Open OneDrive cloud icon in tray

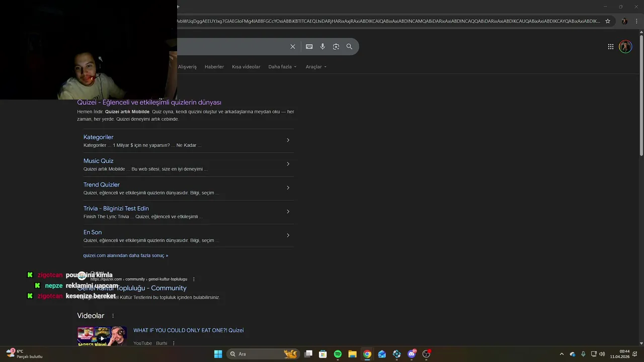(x=573, y=354)
